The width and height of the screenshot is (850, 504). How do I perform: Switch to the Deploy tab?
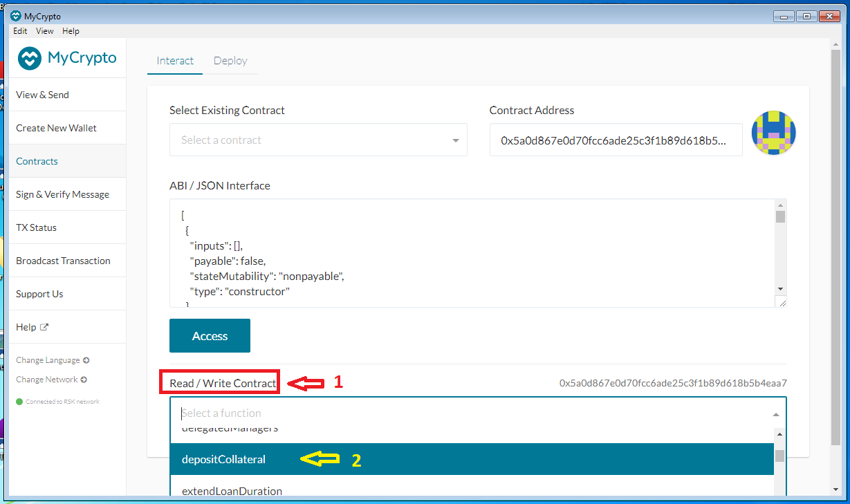pyautogui.click(x=230, y=61)
